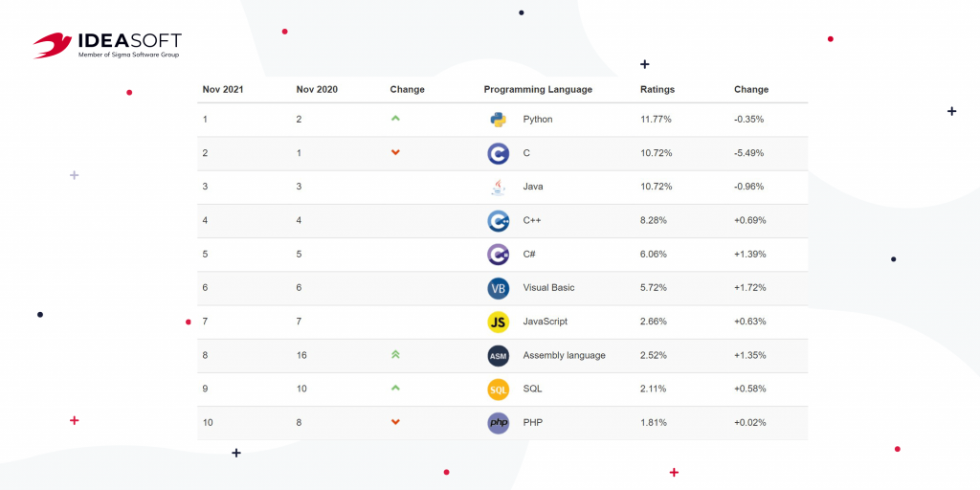Click the 8.28% rating for C++
The height and width of the screenshot is (490, 980).
653,221
